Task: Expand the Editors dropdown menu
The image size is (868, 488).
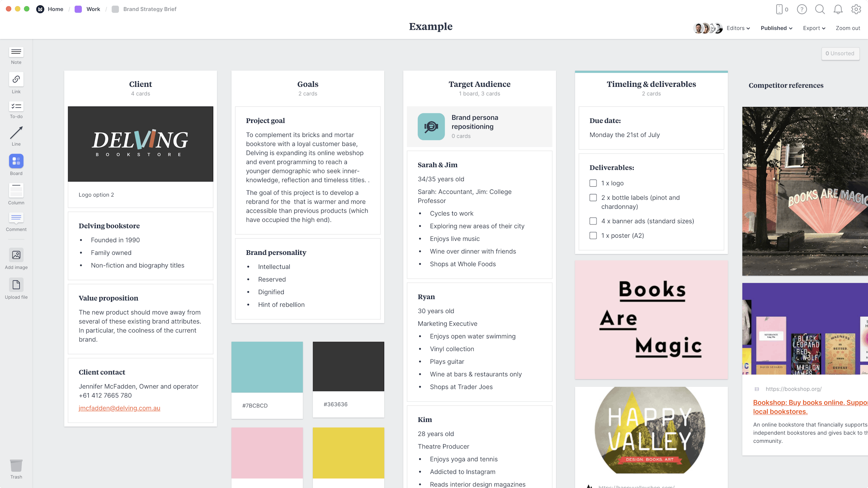Action: pos(739,28)
